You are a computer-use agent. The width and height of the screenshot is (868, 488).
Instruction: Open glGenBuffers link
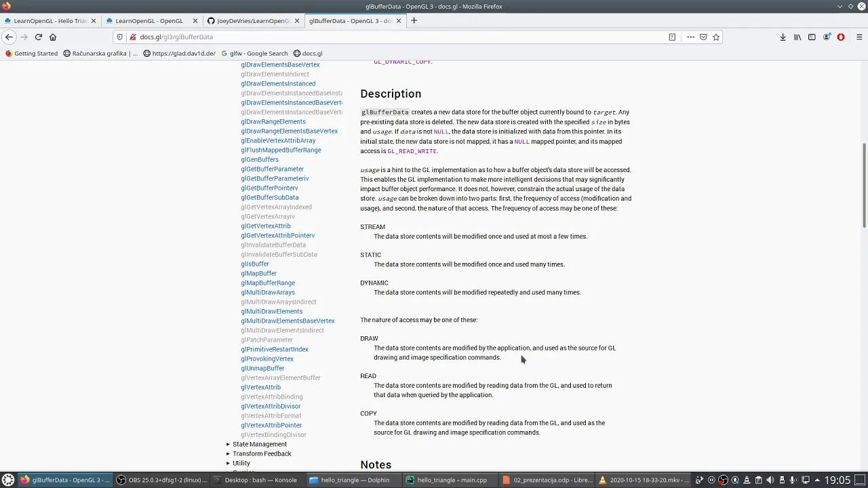point(260,160)
